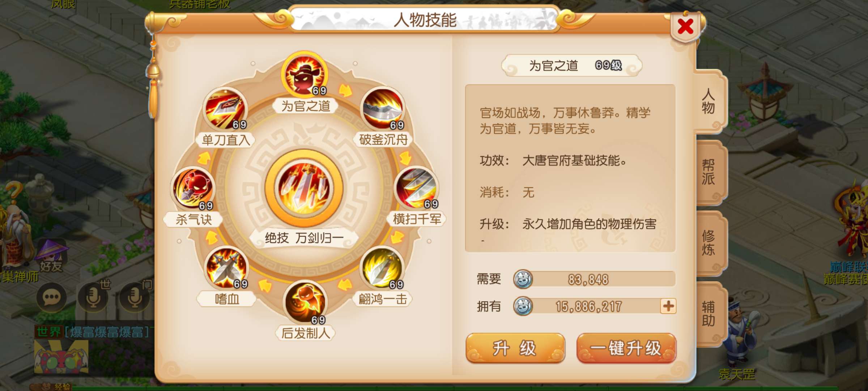
Task: Click the 一键升级 one-key upgrade button
Action: click(626, 348)
